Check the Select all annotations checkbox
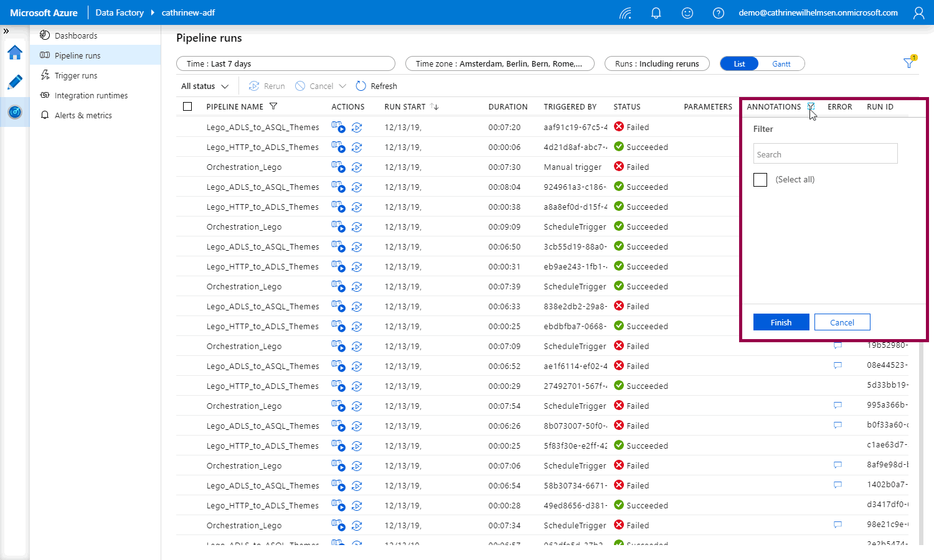934x560 pixels. tap(760, 180)
